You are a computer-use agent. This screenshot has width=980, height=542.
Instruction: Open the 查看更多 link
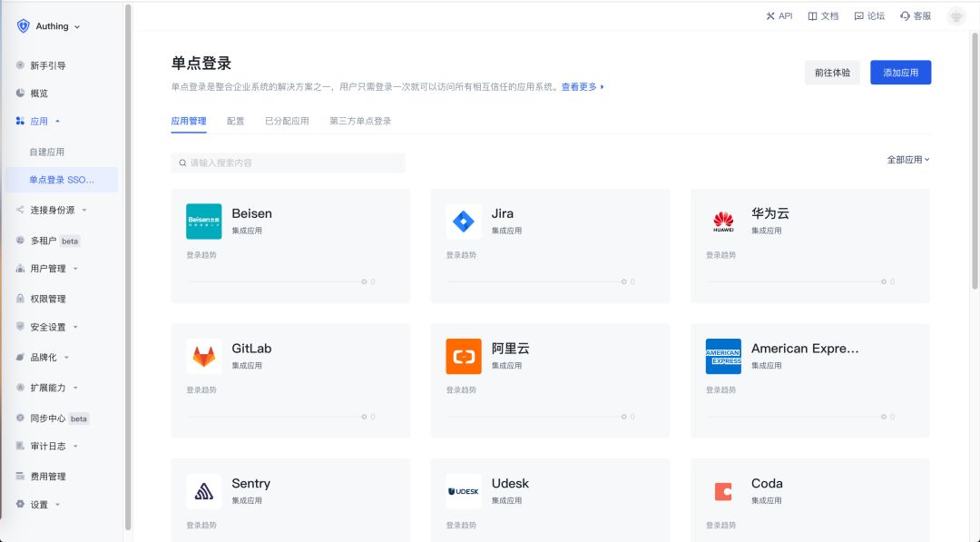[582, 87]
